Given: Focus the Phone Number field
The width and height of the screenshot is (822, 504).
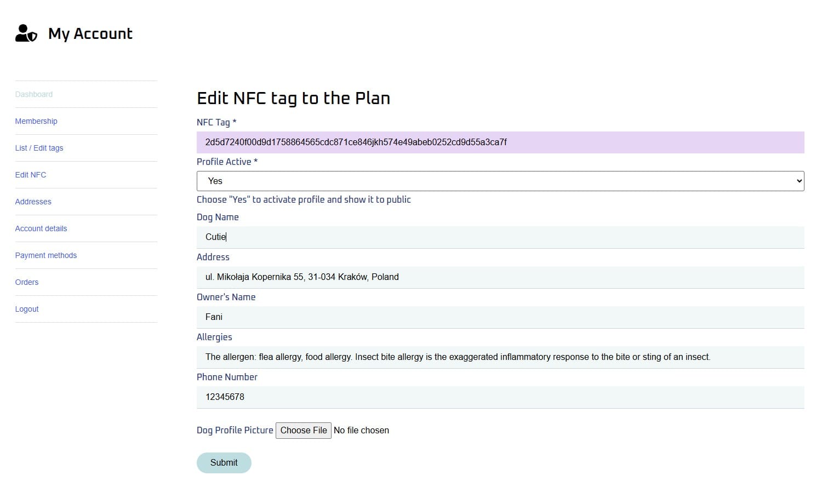Looking at the screenshot, I should coord(500,397).
